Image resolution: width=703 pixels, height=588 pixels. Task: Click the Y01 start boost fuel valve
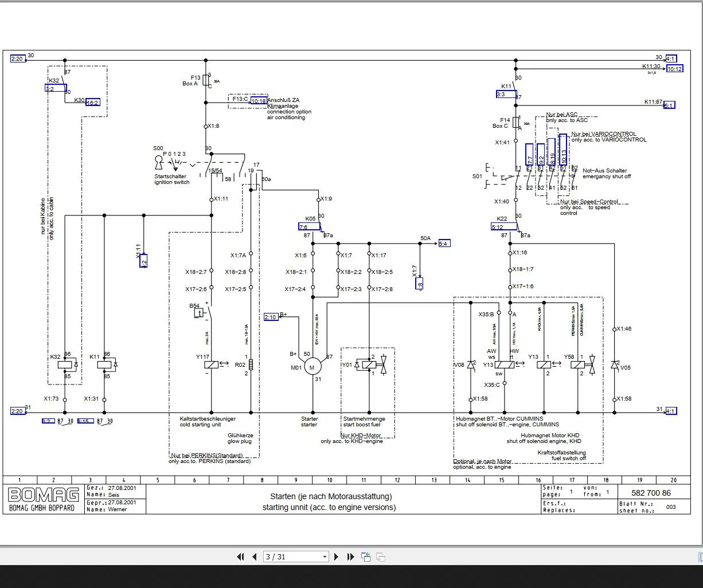tap(369, 364)
